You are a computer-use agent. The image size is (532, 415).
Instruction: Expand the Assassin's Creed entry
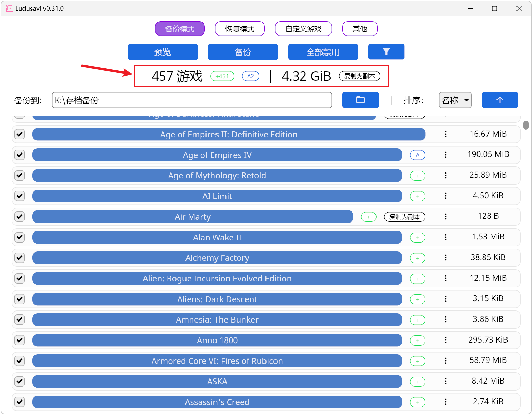click(217, 402)
